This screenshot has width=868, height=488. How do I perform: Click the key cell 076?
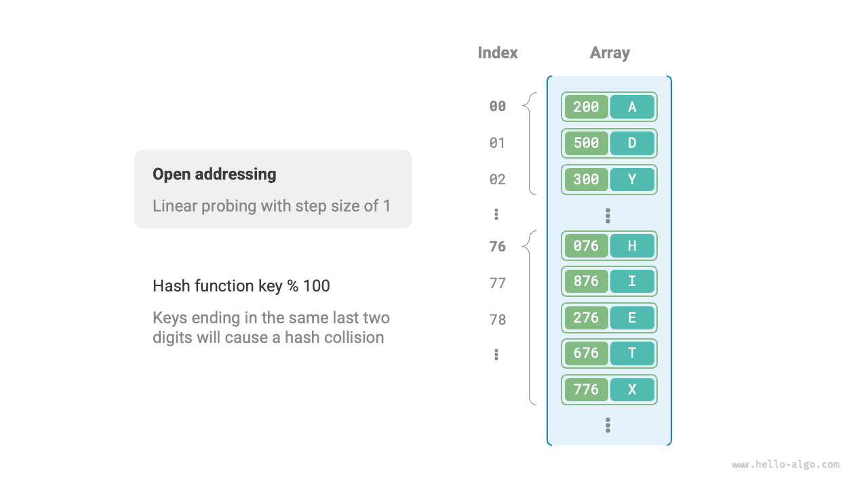(586, 246)
